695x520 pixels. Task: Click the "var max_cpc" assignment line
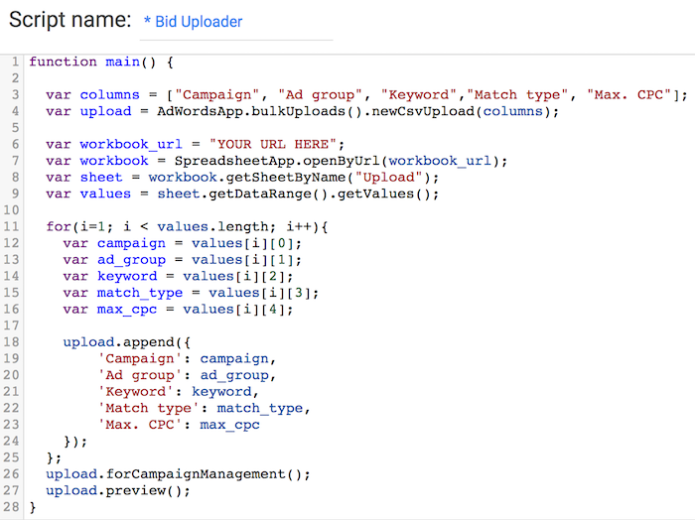[178, 309]
